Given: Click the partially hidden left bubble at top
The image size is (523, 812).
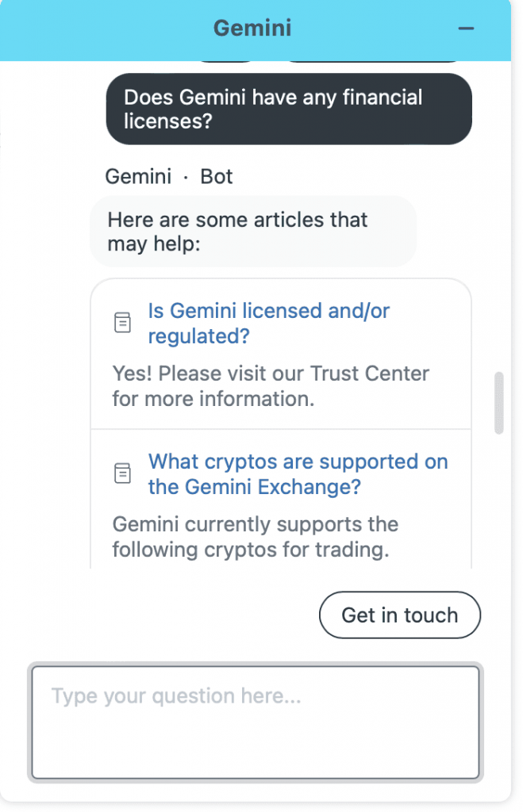Looking at the screenshot, I should coord(226,61).
